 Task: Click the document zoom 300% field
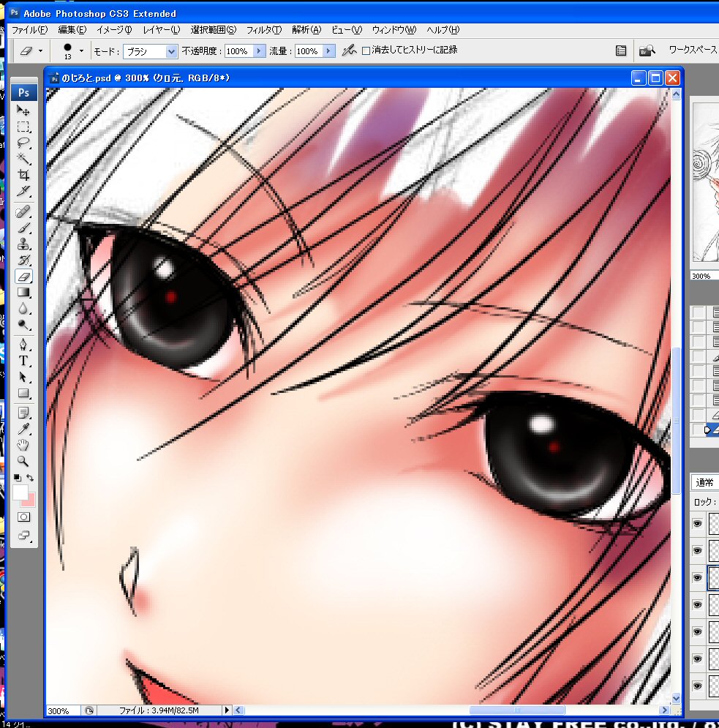[63, 710]
